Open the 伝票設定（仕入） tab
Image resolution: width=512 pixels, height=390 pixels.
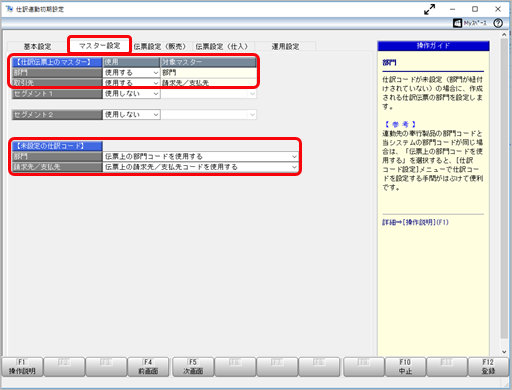(x=222, y=46)
